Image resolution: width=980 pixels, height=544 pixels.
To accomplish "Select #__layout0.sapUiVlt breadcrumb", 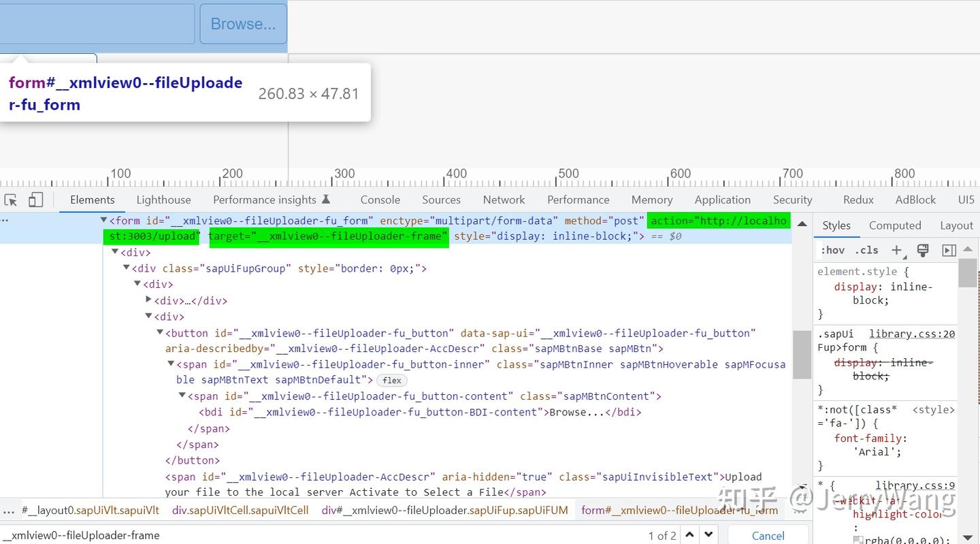I will click(91, 511).
